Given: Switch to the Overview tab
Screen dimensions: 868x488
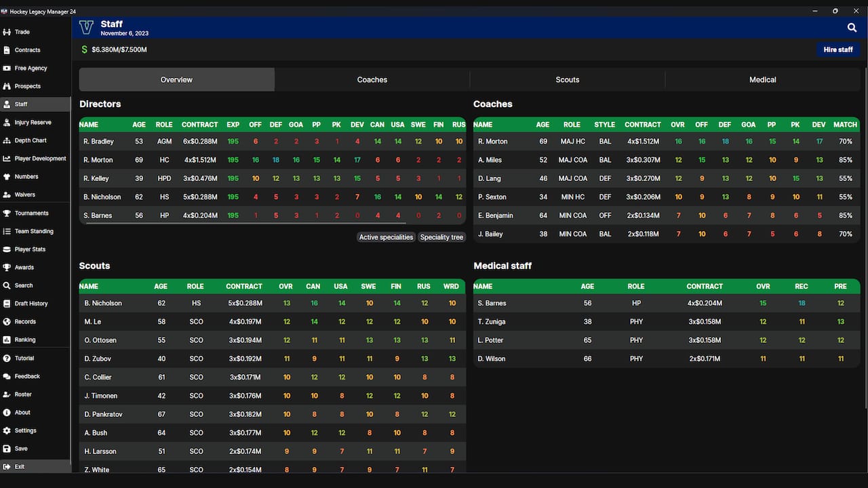Looking at the screenshot, I should pyautogui.click(x=177, y=79).
